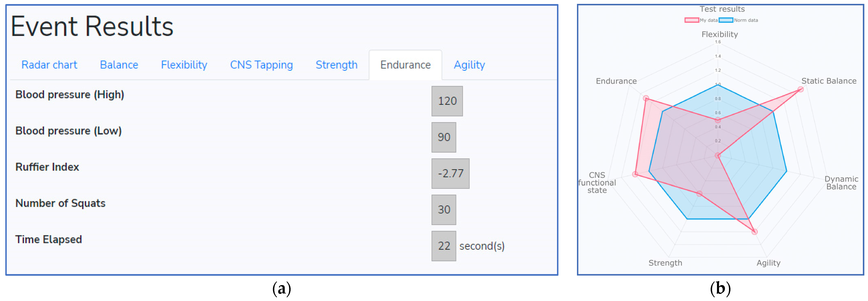The image size is (868, 301).
Task: Toggle the Norm data legend swatch
Action: (x=726, y=20)
